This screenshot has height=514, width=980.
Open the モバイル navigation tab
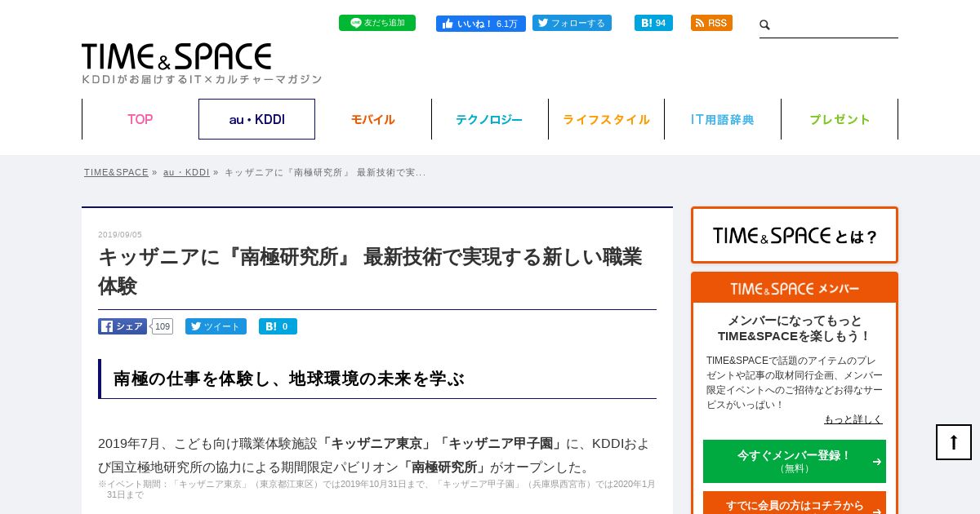click(373, 119)
